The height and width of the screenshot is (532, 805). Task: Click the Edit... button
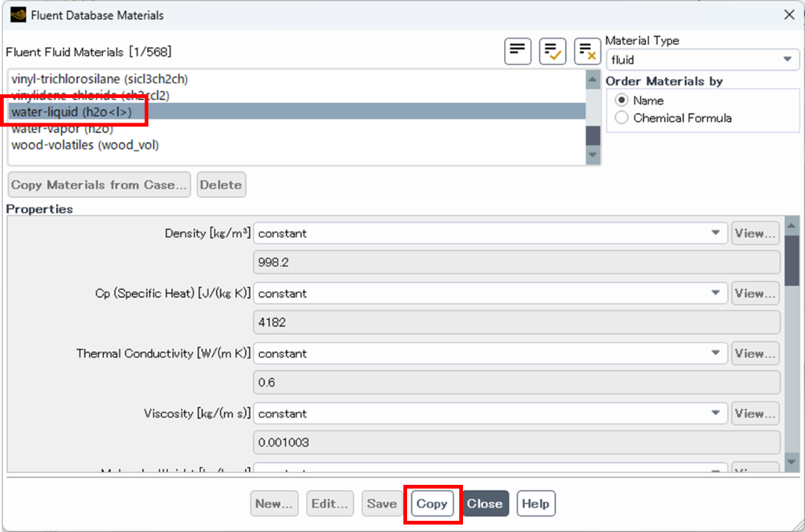click(329, 503)
